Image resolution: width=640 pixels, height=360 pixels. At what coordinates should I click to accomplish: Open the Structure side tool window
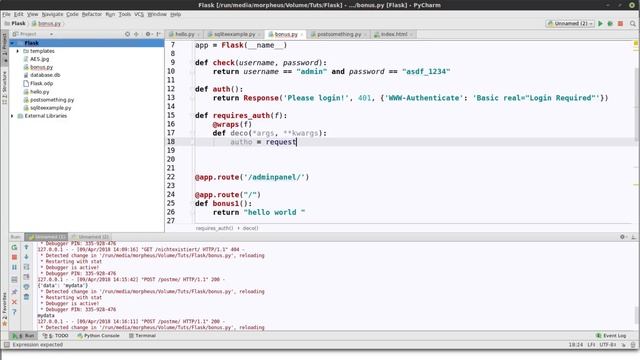click(4, 87)
